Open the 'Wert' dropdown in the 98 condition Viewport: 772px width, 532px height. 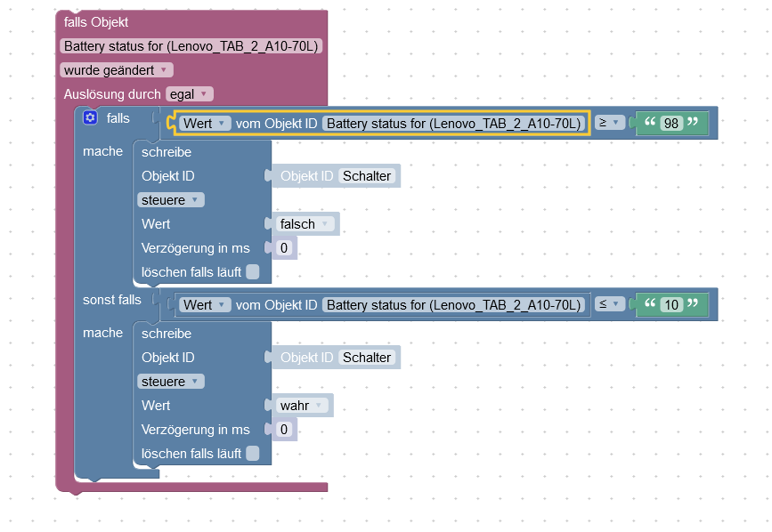click(205, 123)
